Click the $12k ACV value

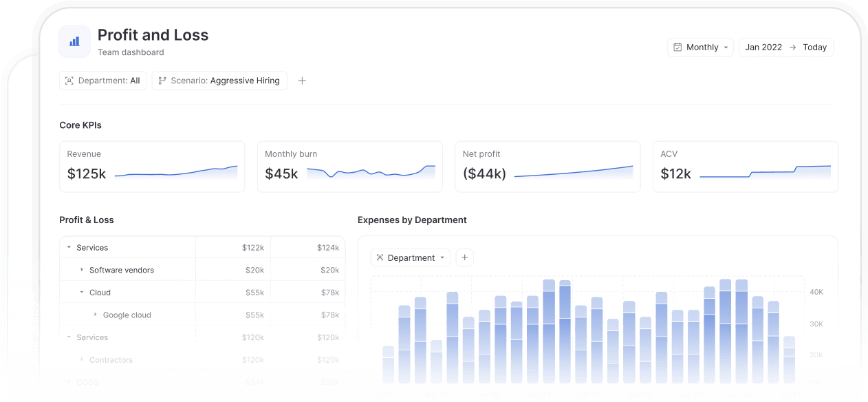(676, 173)
